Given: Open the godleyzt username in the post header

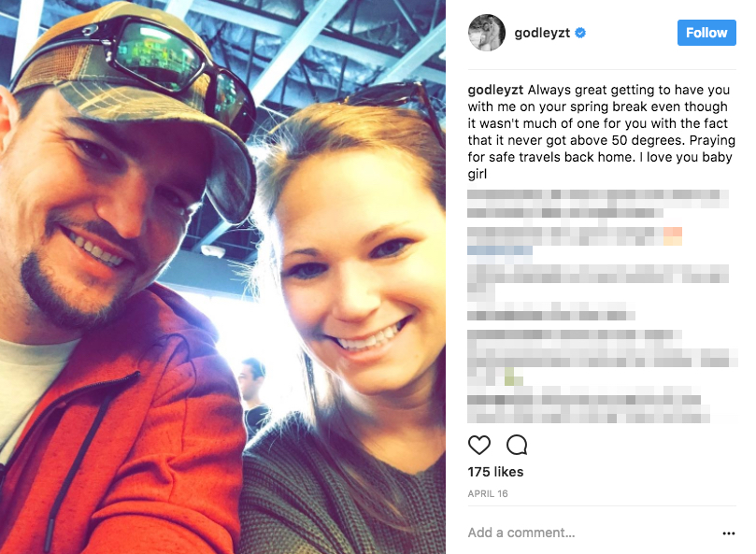Looking at the screenshot, I should coord(542,33).
